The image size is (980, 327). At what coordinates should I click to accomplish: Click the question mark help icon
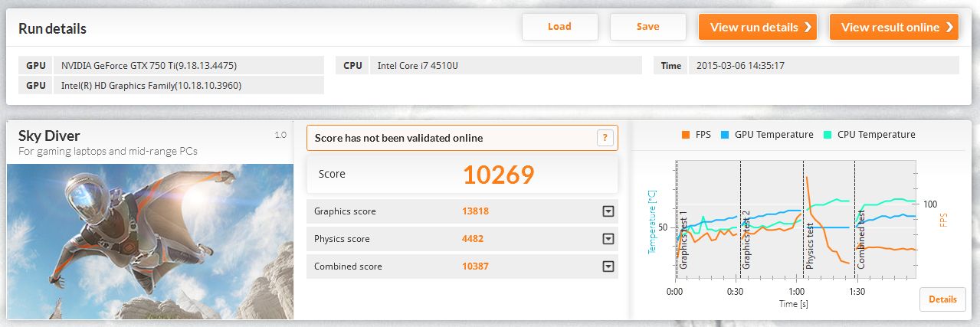coord(605,138)
